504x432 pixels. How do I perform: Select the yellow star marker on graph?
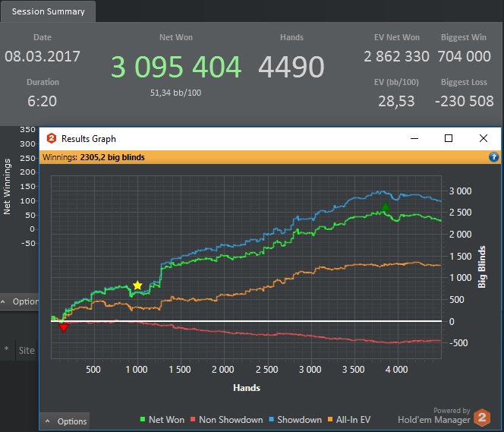137,285
